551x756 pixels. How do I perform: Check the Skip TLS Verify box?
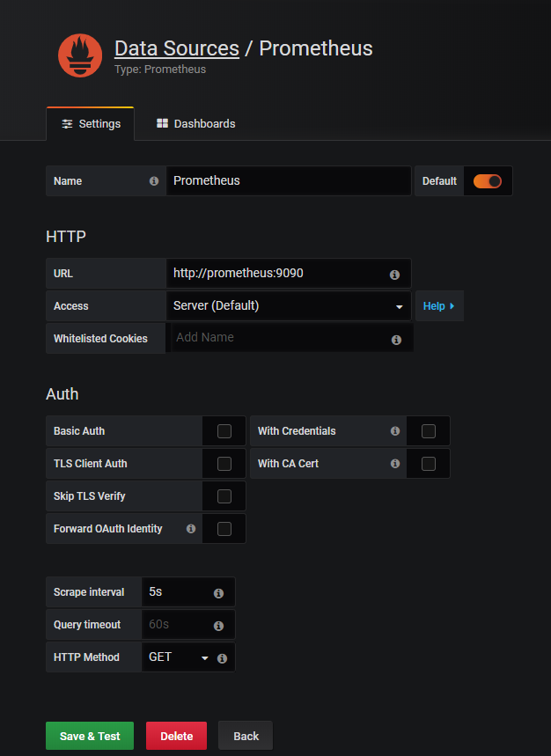tap(224, 496)
